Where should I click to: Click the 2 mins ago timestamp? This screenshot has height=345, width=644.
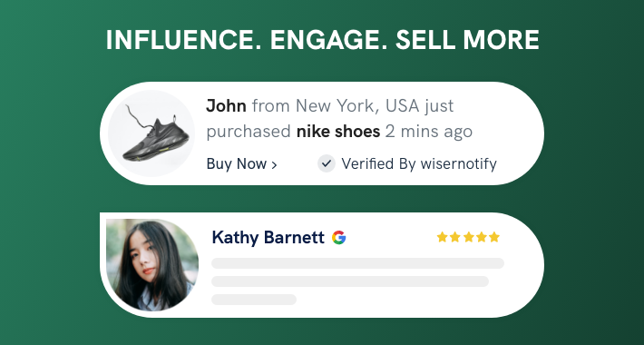tap(429, 132)
